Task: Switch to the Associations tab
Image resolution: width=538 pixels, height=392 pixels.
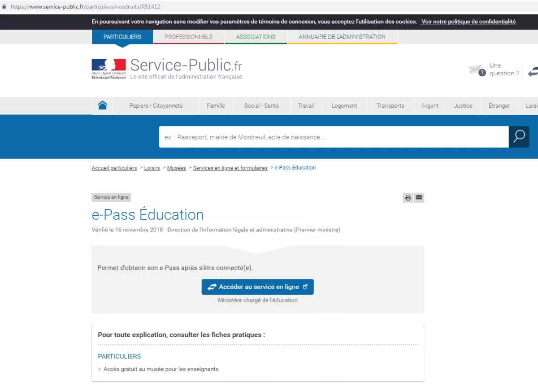Action: point(256,37)
